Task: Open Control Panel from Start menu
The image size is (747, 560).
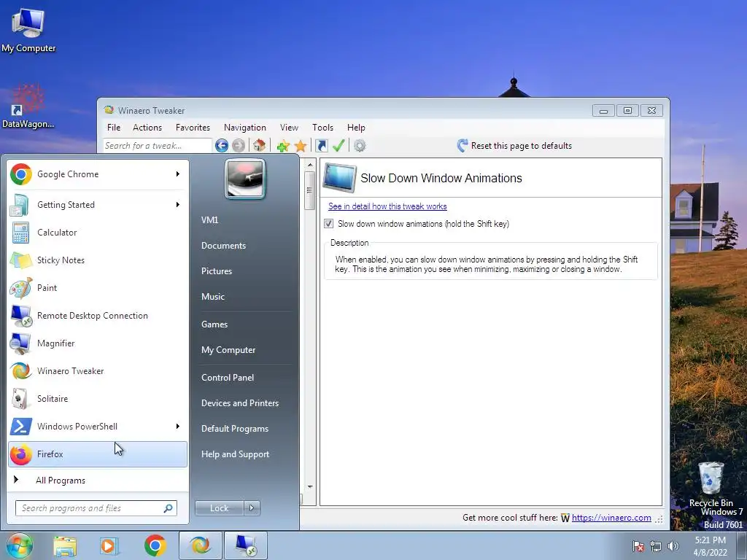Action: (x=228, y=378)
